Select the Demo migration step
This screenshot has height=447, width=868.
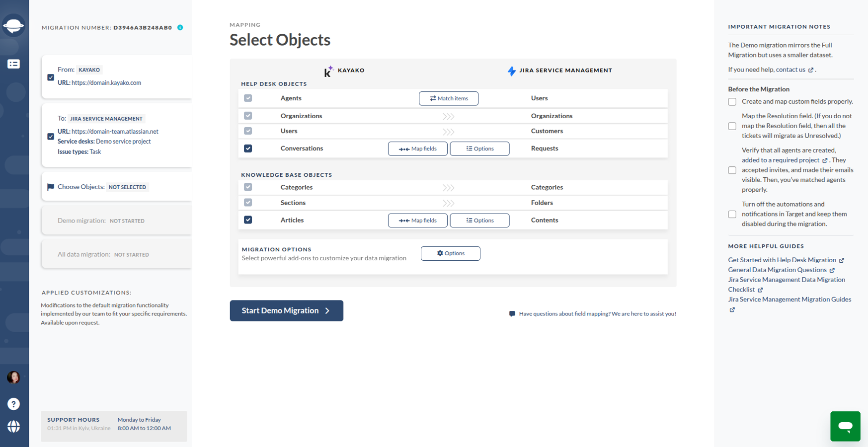pos(116,221)
